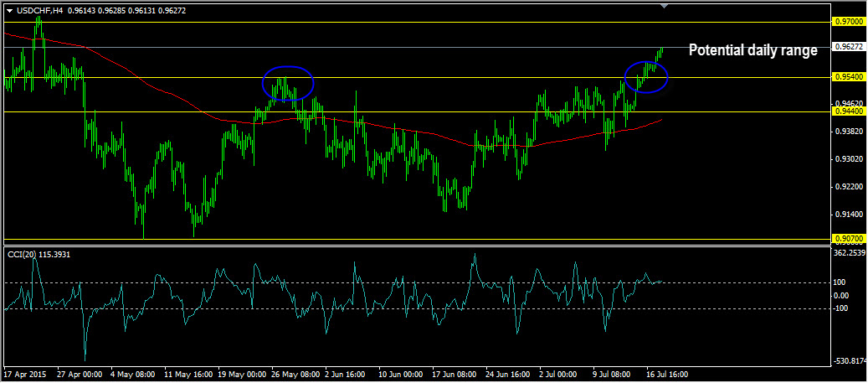The height and width of the screenshot is (383, 868).
Task: Click the '17 Apr 2015' date on the time axis
Action: point(27,375)
